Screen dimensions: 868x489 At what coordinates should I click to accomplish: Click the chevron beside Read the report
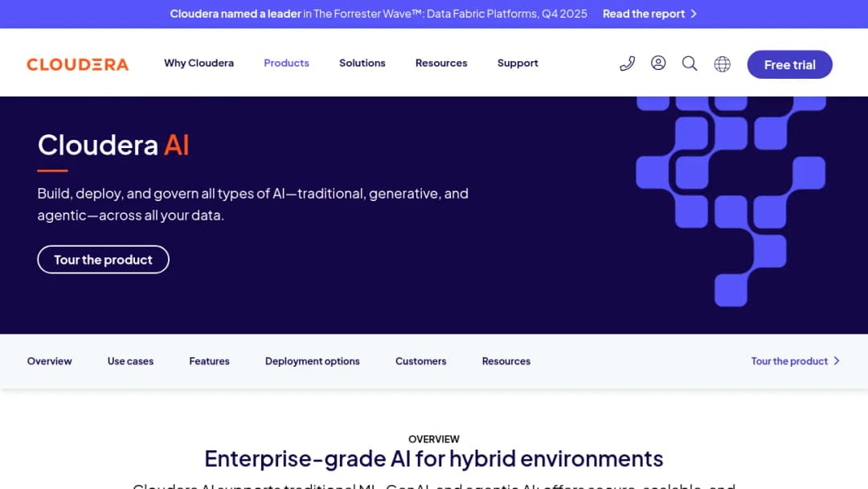[x=694, y=14]
